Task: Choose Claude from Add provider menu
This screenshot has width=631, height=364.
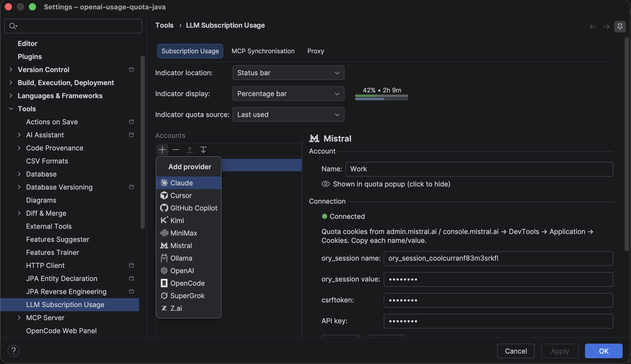Action: click(189, 183)
